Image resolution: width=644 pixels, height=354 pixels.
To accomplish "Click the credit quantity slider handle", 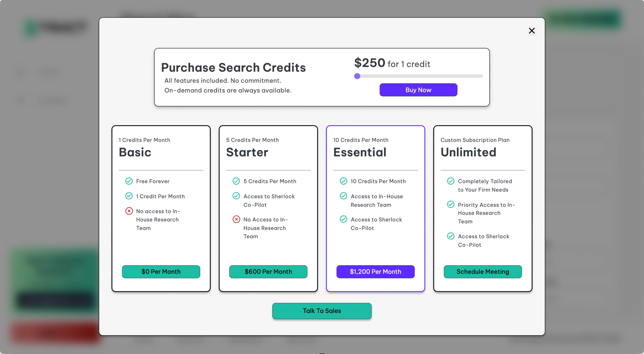I will tap(357, 76).
